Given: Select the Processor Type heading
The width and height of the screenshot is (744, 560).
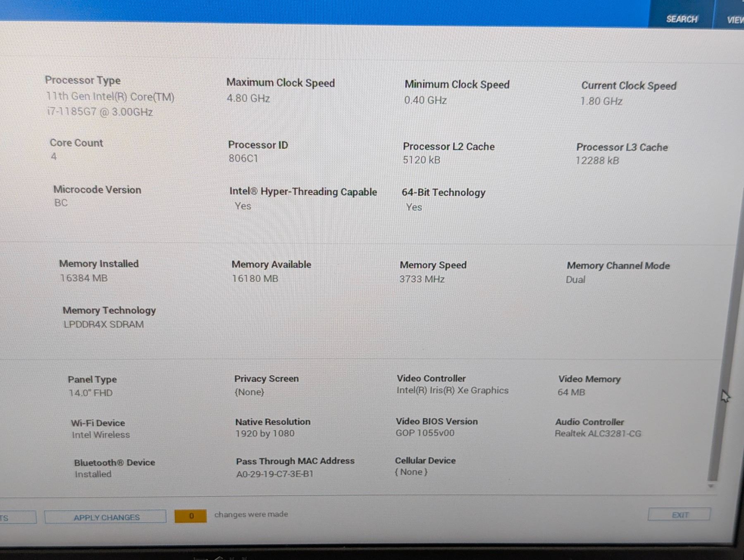Looking at the screenshot, I should (83, 80).
